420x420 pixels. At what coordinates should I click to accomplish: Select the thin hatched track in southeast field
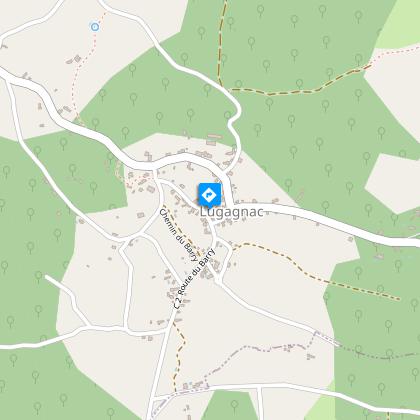pos(327,339)
